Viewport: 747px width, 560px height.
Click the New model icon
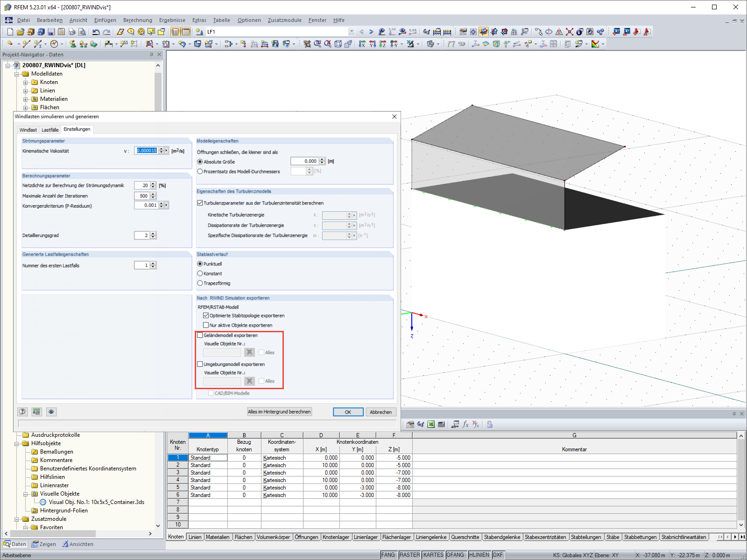click(9, 31)
